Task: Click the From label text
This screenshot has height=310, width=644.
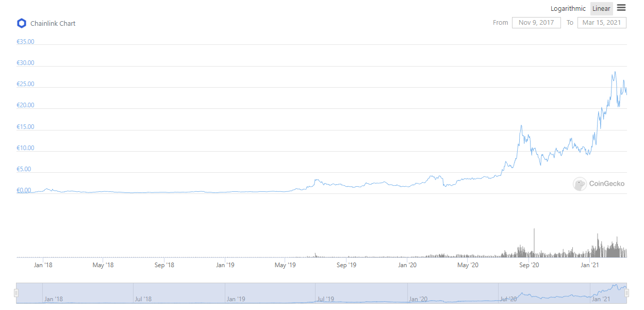Action: pos(501,23)
